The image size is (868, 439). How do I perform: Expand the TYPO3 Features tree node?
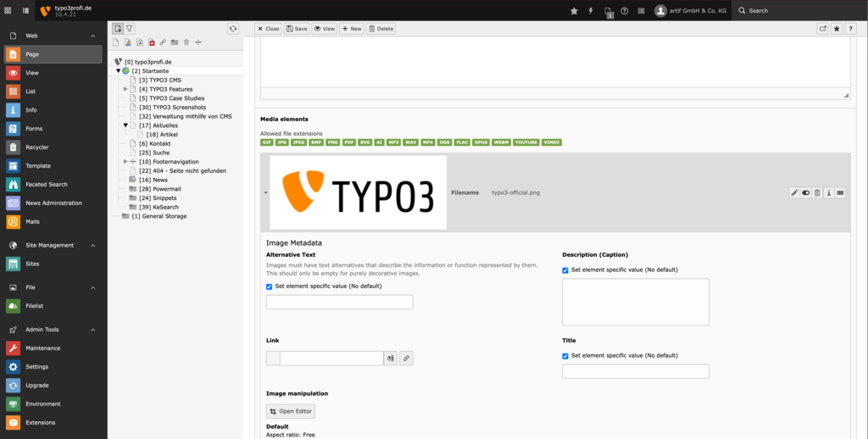[125, 89]
